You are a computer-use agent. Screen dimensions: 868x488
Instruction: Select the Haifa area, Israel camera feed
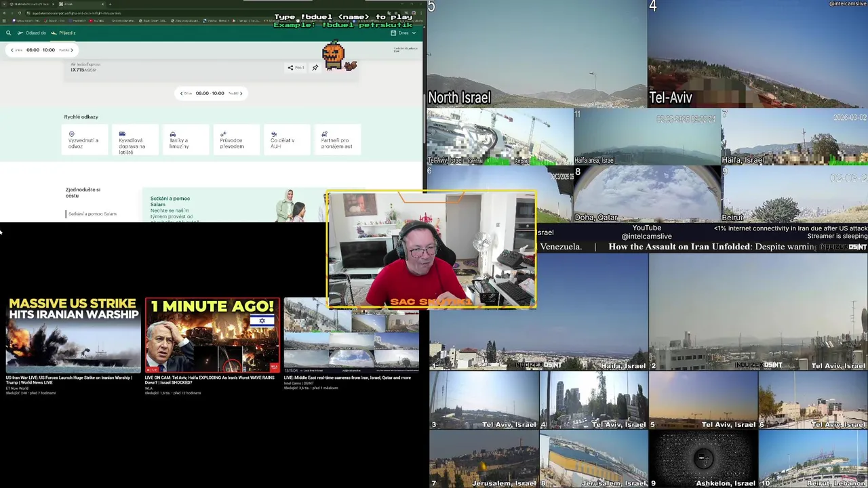point(647,137)
